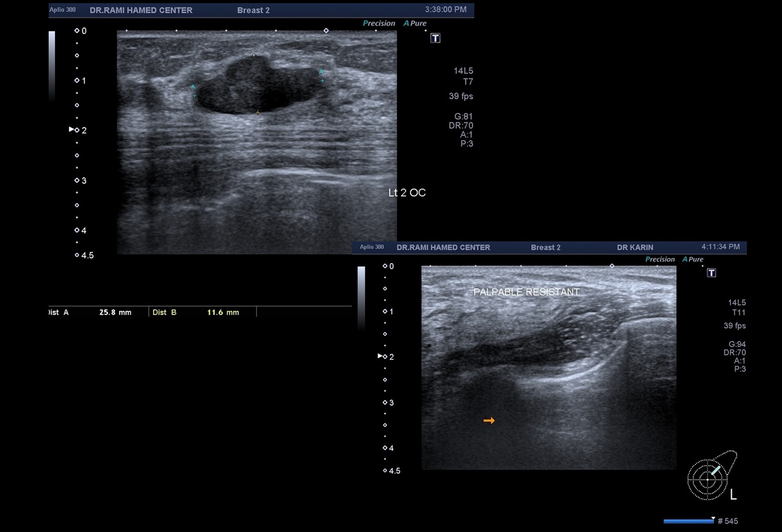This screenshot has height=532, width=782.
Task: Click the 'PALPABLE RESISTANT' annotation
Action: (526, 292)
